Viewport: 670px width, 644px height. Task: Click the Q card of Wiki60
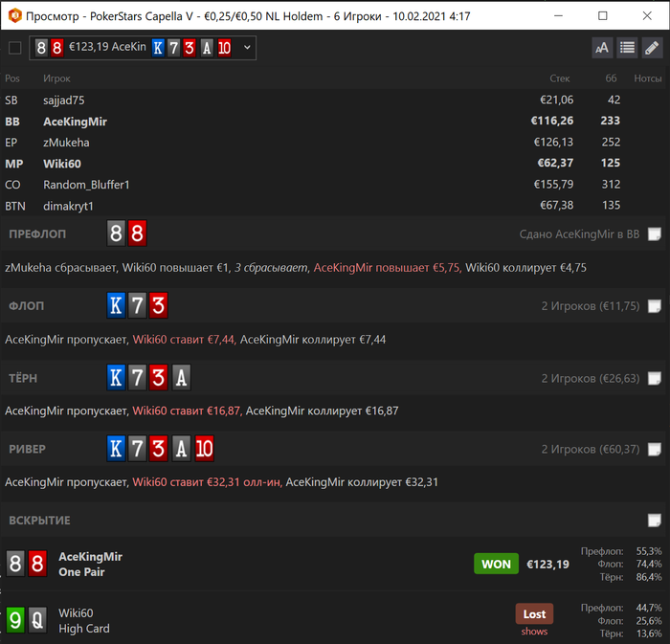click(37, 620)
